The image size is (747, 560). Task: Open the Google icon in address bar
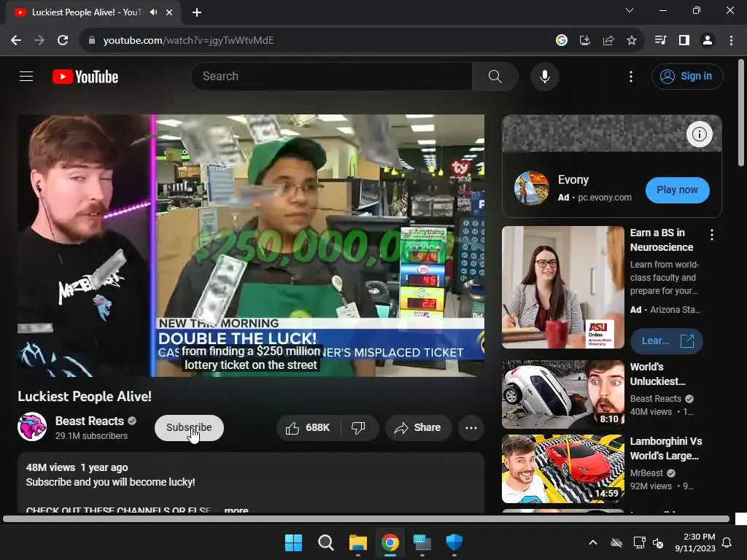(x=562, y=41)
